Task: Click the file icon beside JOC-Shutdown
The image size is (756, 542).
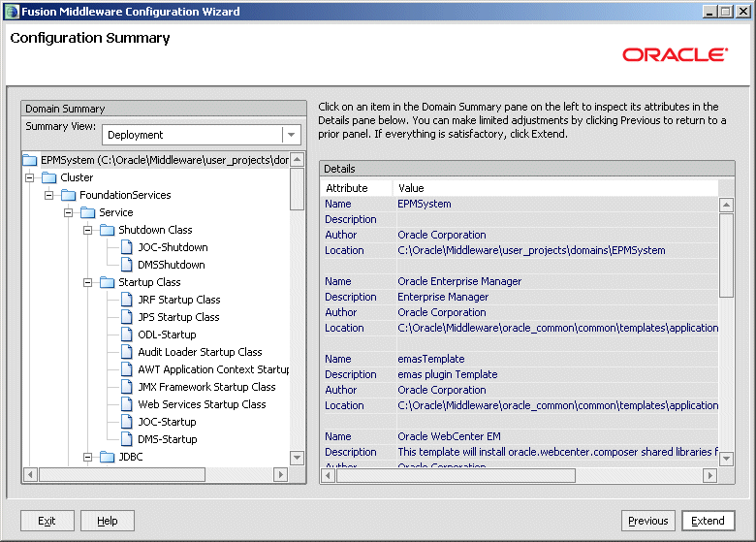Action: pyautogui.click(x=127, y=247)
